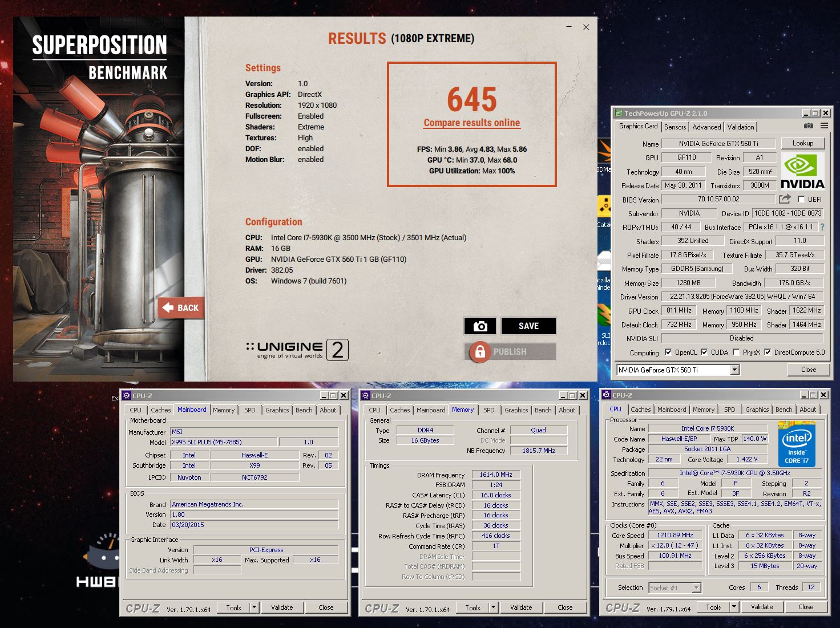Toggle the PhysX computing checkbox
Viewport: 840px width, 628px height.
[736, 352]
